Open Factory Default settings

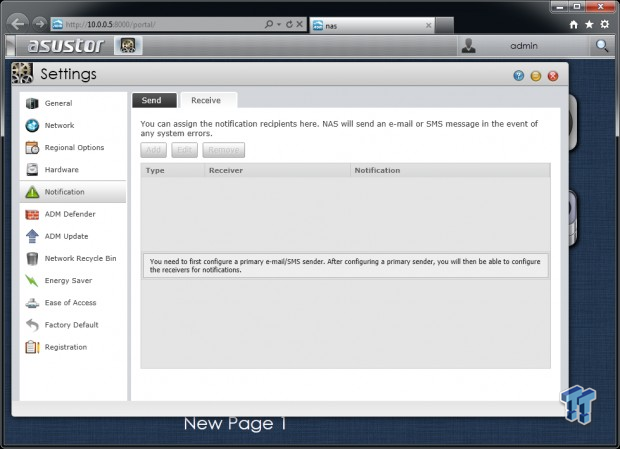pos(73,325)
